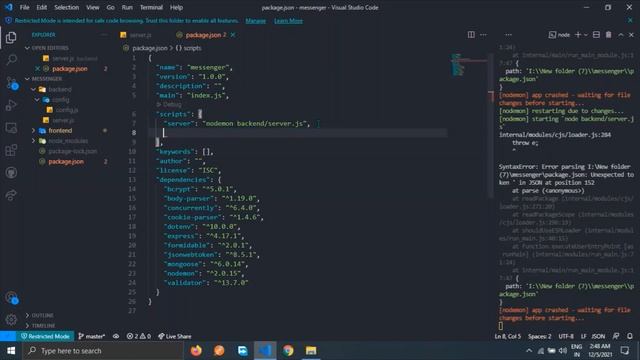This screenshot has height=360, width=640.
Task: Open notifications bell in status bar
Action: pyautogui.click(x=630, y=336)
